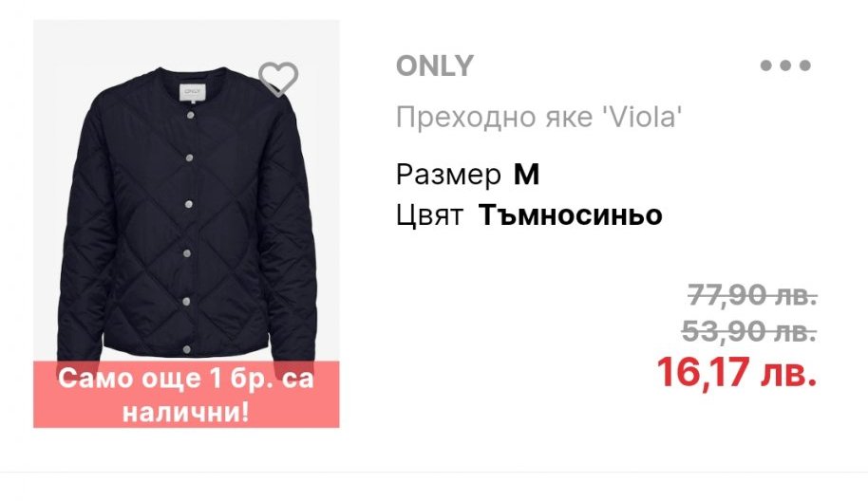Click the middle dot of the options menu

pos(785,65)
